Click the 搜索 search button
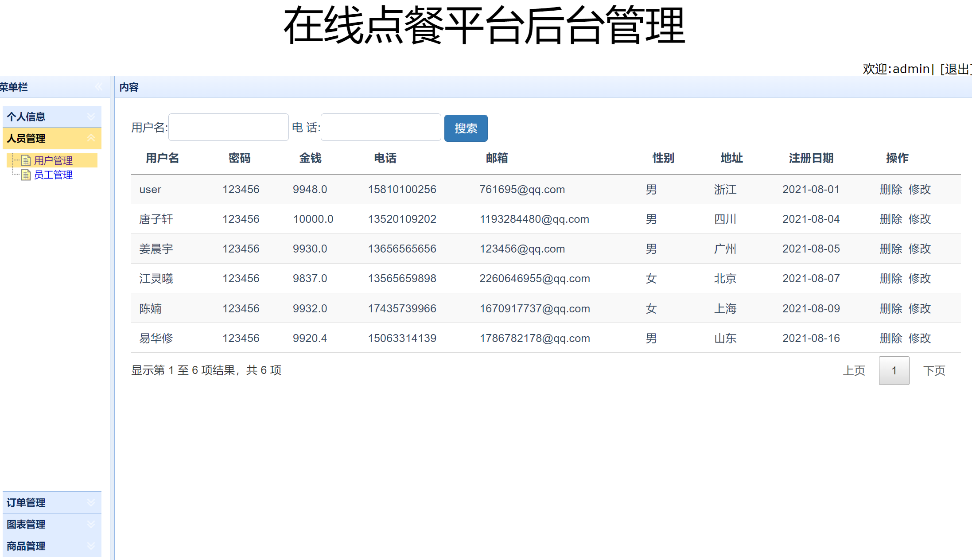This screenshot has width=972, height=560. pyautogui.click(x=466, y=128)
